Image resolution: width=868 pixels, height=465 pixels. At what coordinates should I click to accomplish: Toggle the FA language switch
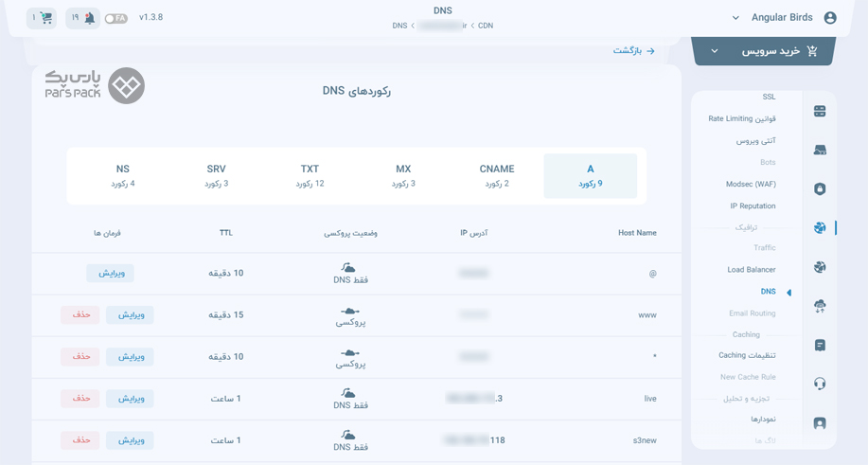click(x=116, y=18)
